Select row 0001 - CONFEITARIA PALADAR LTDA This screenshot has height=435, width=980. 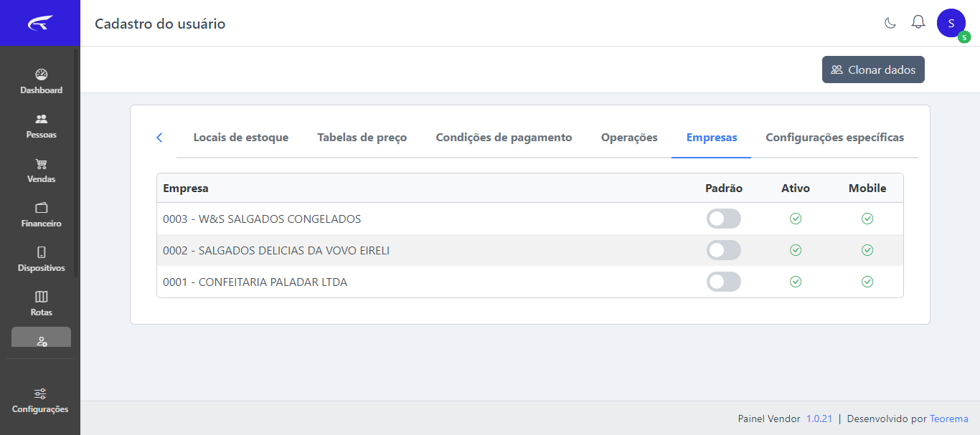point(530,282)
